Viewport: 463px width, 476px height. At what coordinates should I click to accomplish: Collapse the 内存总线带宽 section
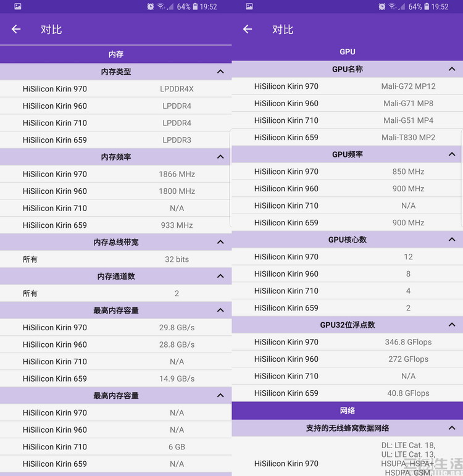(x=220, y=242)
